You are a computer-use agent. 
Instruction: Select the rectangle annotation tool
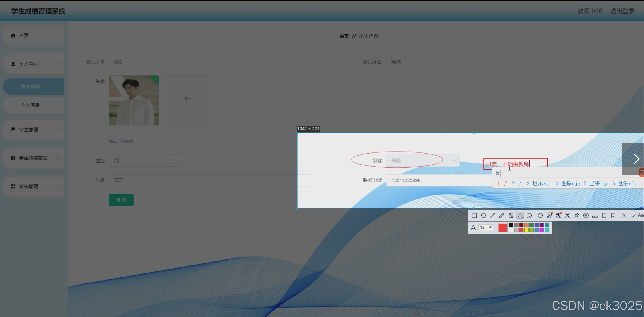click(474, 216)
